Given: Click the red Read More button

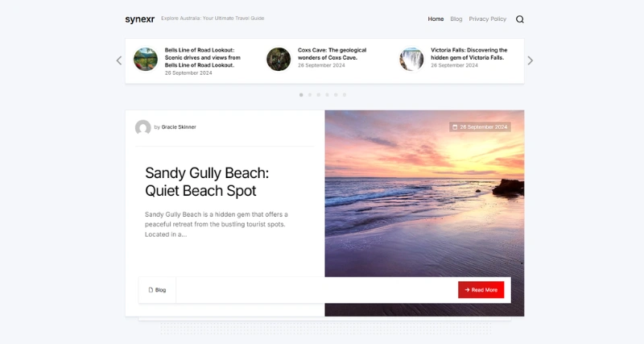Looking at the screenshot, I should point(481,290).
